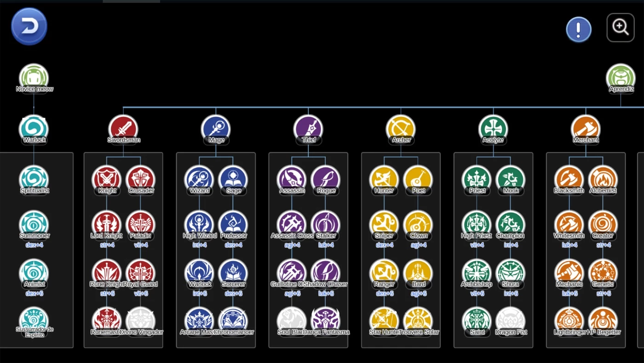Select the Merchant class icon
Viewport: 644px width, 363px height.
pos(586,129)
